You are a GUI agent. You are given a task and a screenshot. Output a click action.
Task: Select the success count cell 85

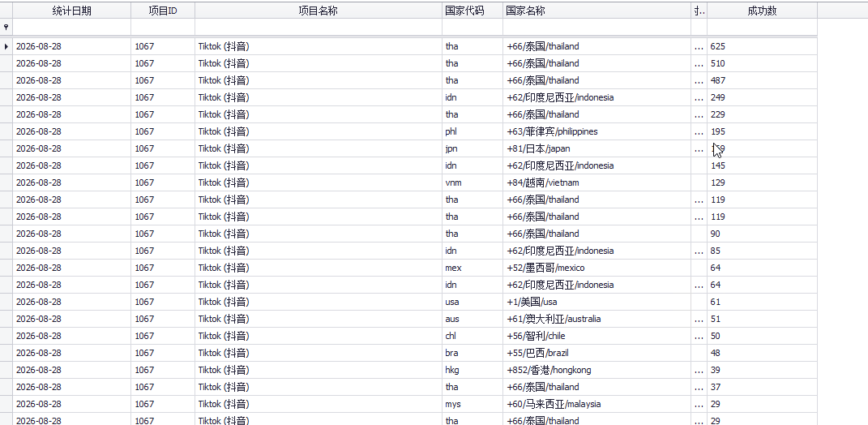point(763,251)
